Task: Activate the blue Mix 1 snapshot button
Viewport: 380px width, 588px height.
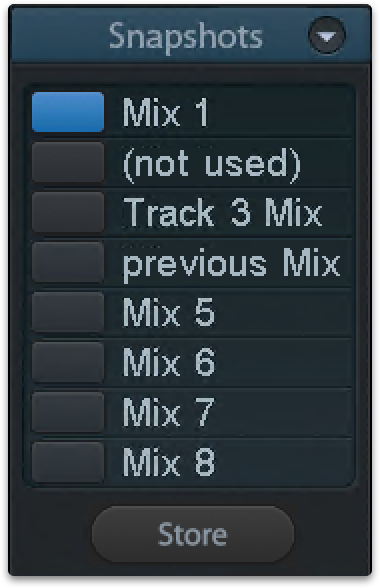Action: point(68,112)
